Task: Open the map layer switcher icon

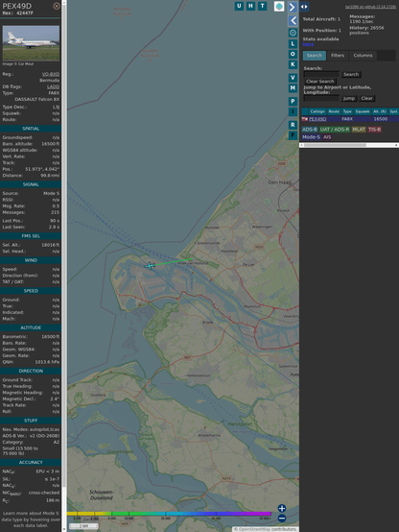Action: tap(279, 6)
